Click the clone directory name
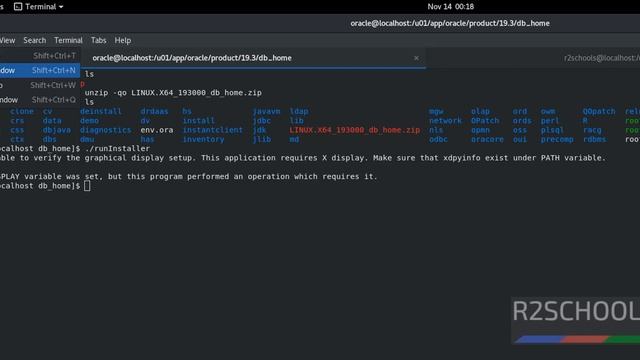This screenshot has height=360, width=640. 22,111
